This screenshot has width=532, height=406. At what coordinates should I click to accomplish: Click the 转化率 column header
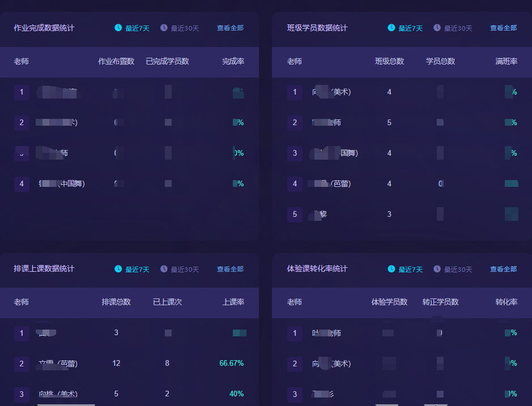[506, 302]
